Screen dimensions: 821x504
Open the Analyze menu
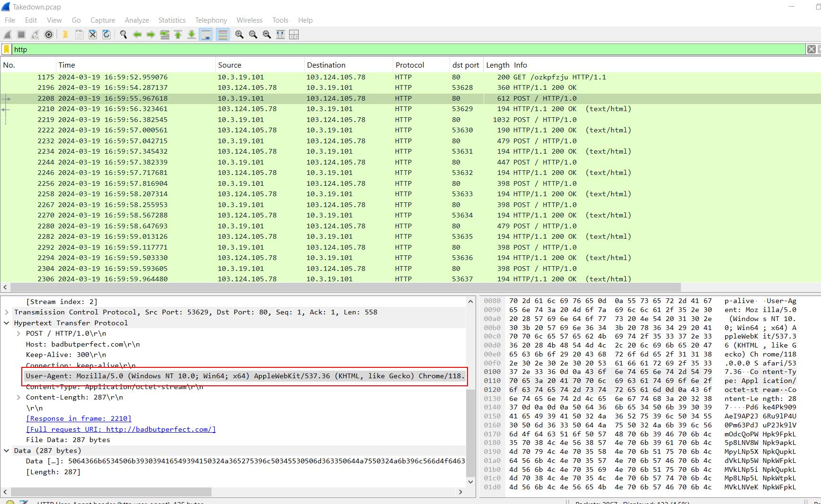(137, 20)
